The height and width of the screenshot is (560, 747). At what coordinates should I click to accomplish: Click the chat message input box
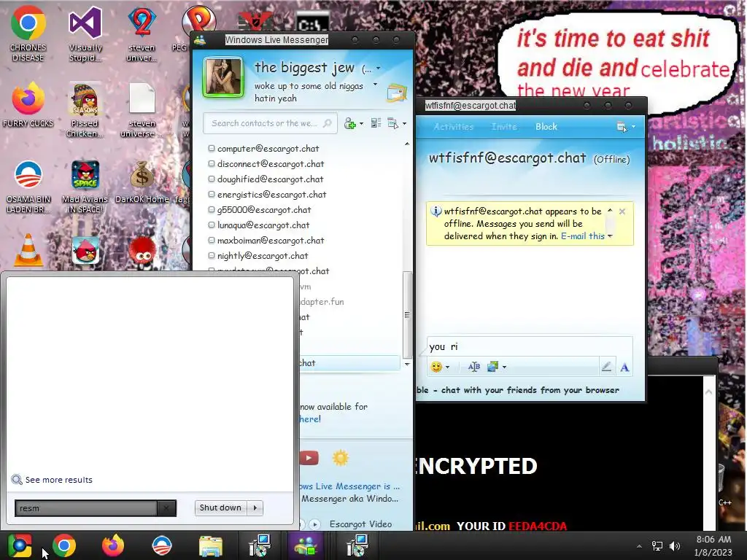(530, 346)
